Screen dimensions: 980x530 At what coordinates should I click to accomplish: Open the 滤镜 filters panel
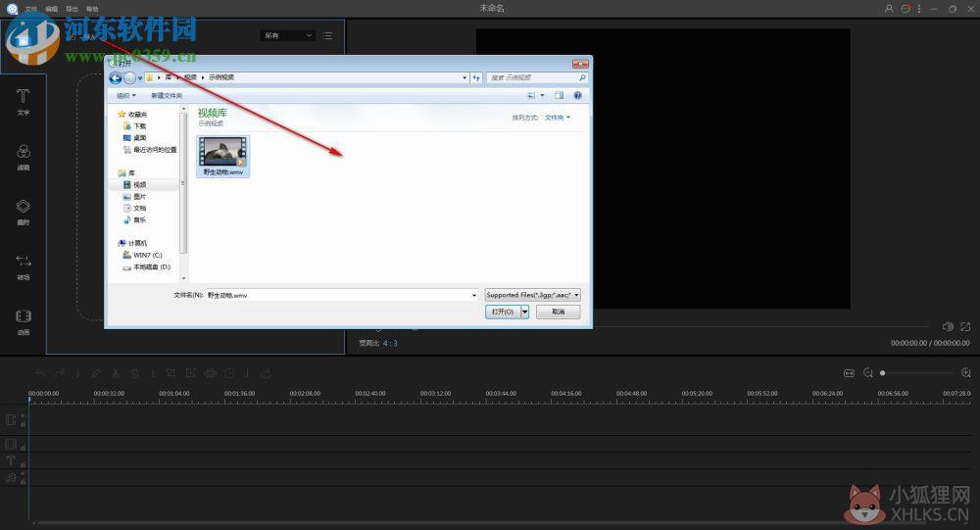click(24, 157)
